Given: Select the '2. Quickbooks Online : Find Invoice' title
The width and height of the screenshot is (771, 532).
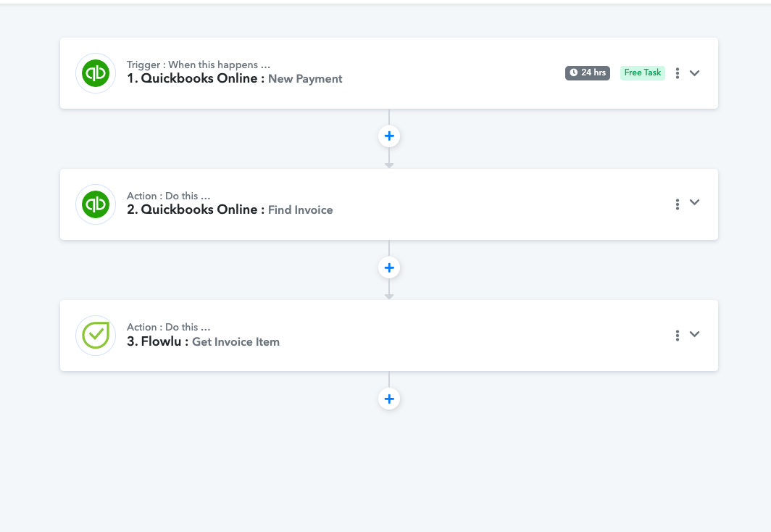Looking at the screenshot, I should coord(230,210).
